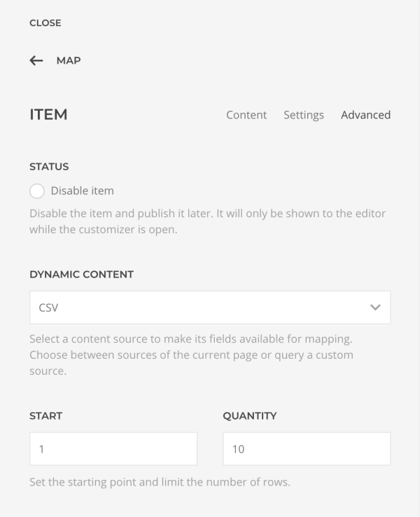Image resolution: width=420 pixels, height=517 pixels.
Task: Open the Dynamic Content CSV dropdown
Action: [210, 308]
